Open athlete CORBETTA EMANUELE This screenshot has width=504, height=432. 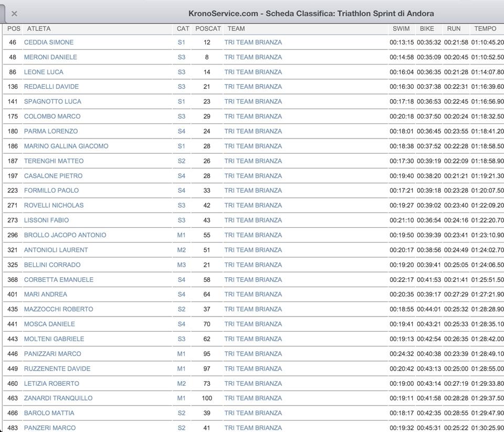tap(59, 280)
